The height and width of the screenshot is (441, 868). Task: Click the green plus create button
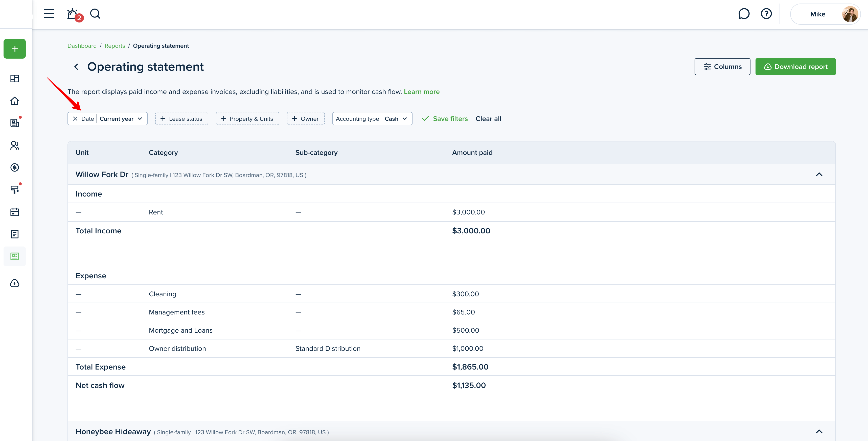[15, 49]
